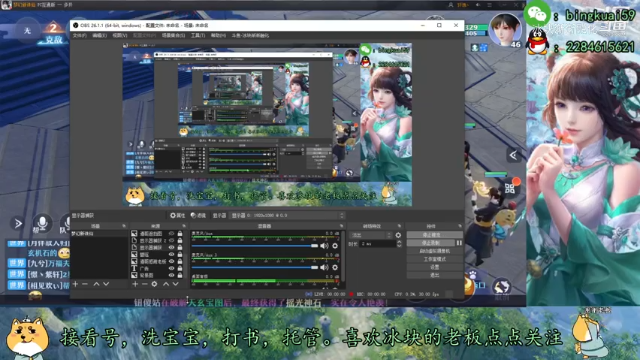This screenshot has width=640, height=360.
Task: Adjust the 麦克风/Aux volume slider
Action: point(255,246)
